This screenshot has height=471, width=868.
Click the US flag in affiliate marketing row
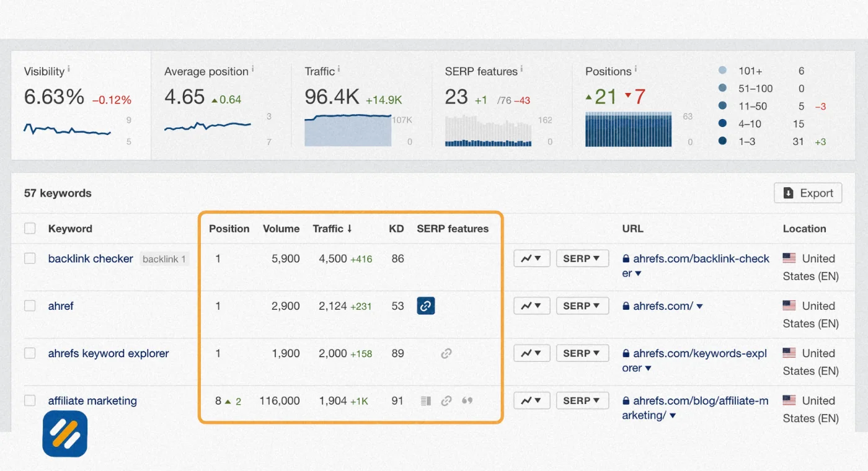(x=789, y=400)
